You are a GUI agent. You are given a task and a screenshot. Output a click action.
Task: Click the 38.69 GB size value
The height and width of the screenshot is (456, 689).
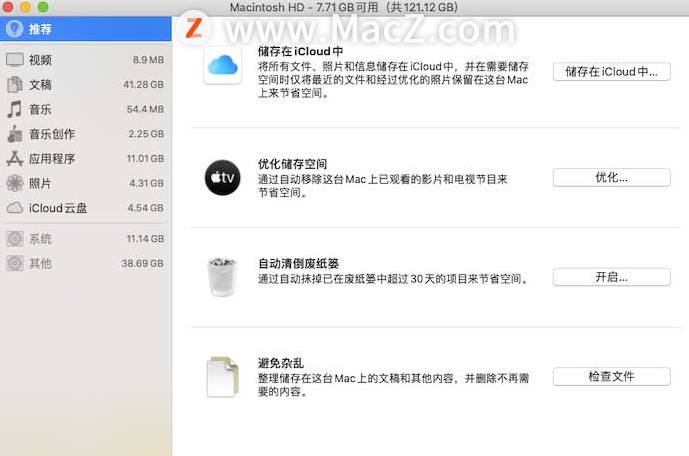143,263
